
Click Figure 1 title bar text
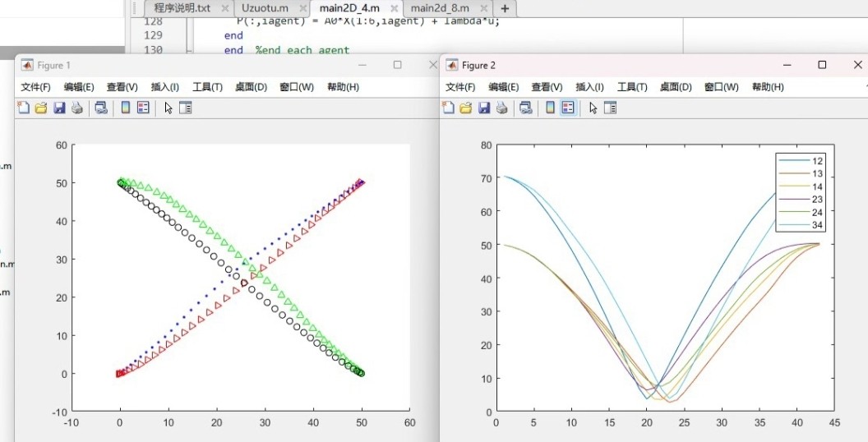(x=53, y=65)
